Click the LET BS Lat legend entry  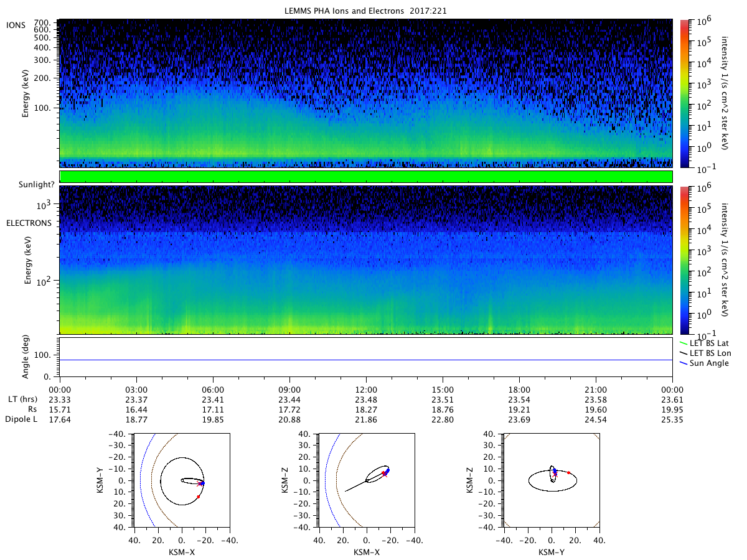coord(713,343)
